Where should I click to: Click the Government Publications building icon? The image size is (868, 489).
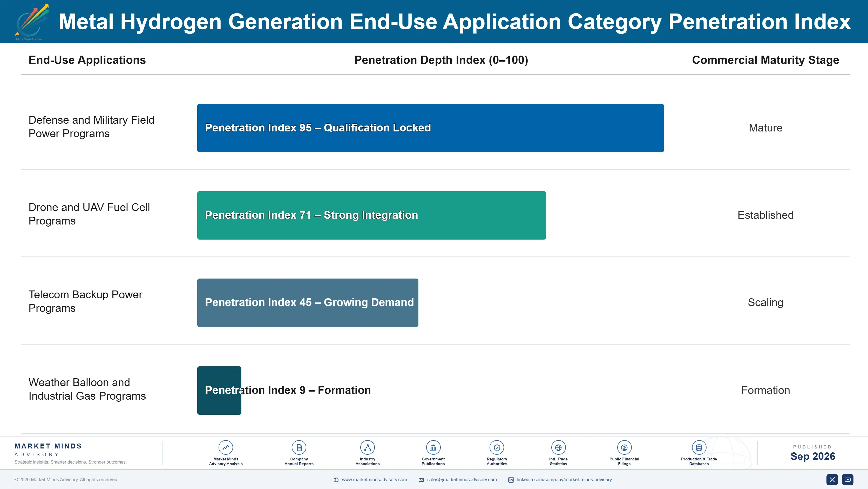[x=433, y=447]
